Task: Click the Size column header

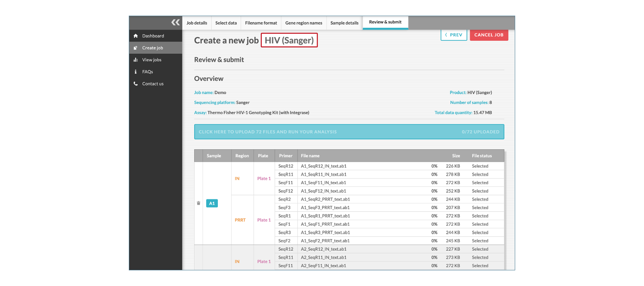Action: (x=456, y=156)
